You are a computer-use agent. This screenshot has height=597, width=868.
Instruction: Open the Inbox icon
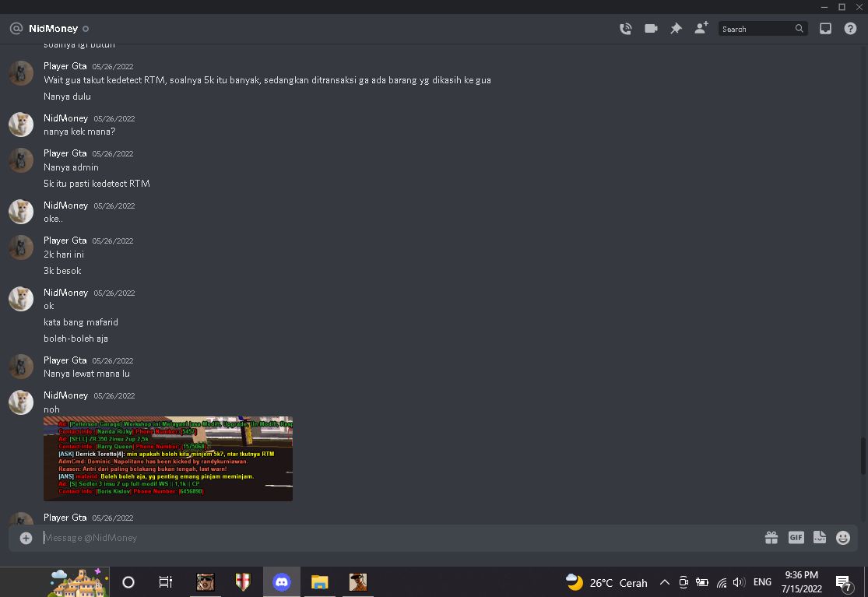click(825, 29)
